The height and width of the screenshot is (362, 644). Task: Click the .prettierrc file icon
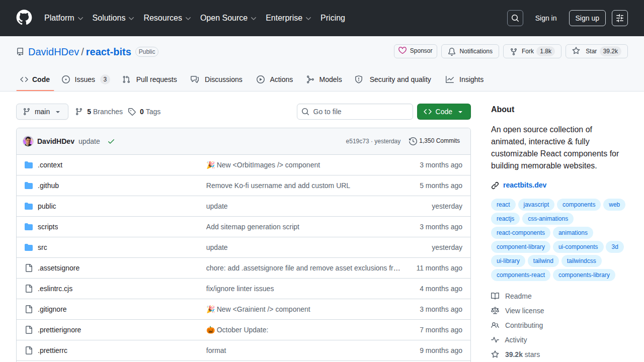click(29, 350)
